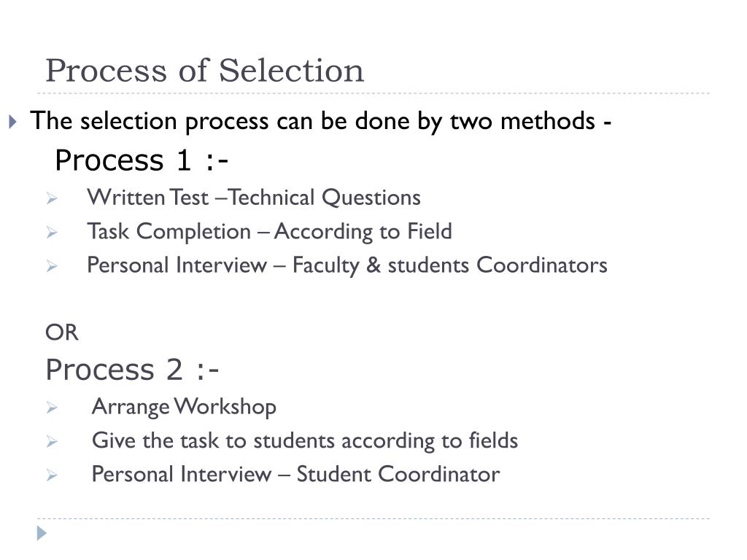
Task: Click the Process 1 :- heading
Action: [x=142, y=160]
